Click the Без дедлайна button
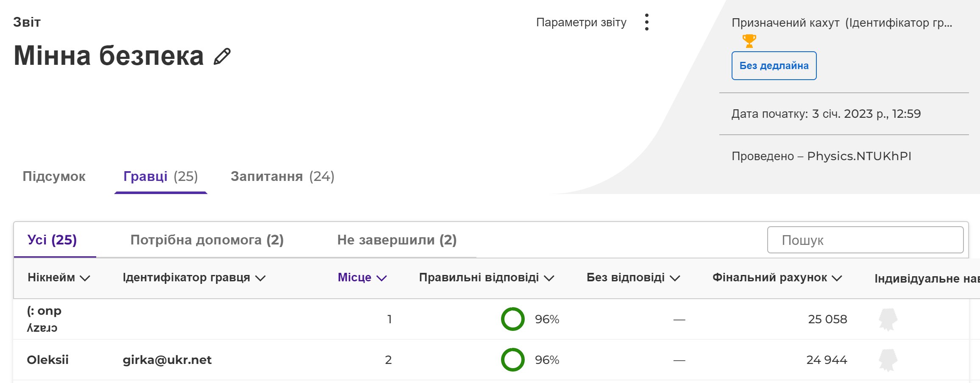Image resolution: width=980 pixels, height=383 pixels. [774, 66]
